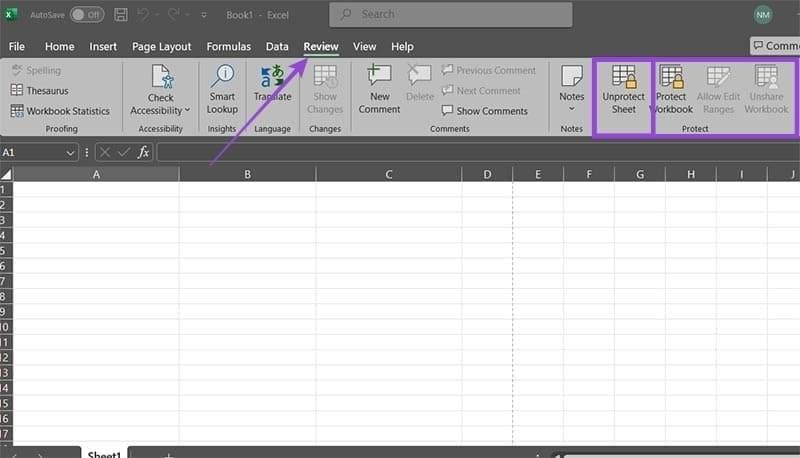This screenshot has width=800, height=458.
Task: Undo the last action
Action: [143, 15]
